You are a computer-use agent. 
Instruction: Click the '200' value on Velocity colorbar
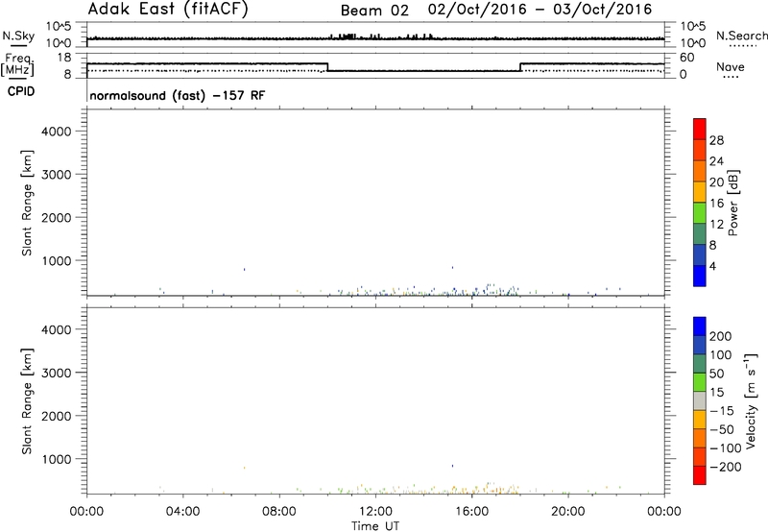pyautogui.click(x=721, y=336)
